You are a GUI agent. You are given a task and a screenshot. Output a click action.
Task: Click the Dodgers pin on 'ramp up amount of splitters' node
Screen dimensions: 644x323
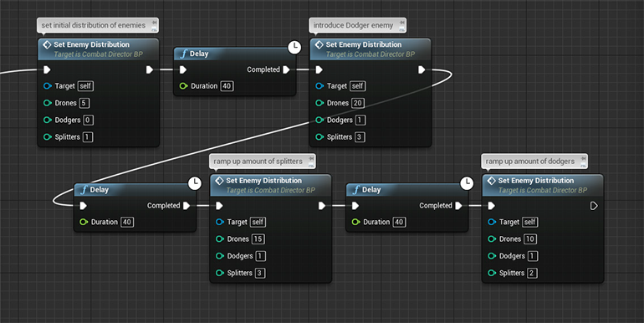coord(220,256)
